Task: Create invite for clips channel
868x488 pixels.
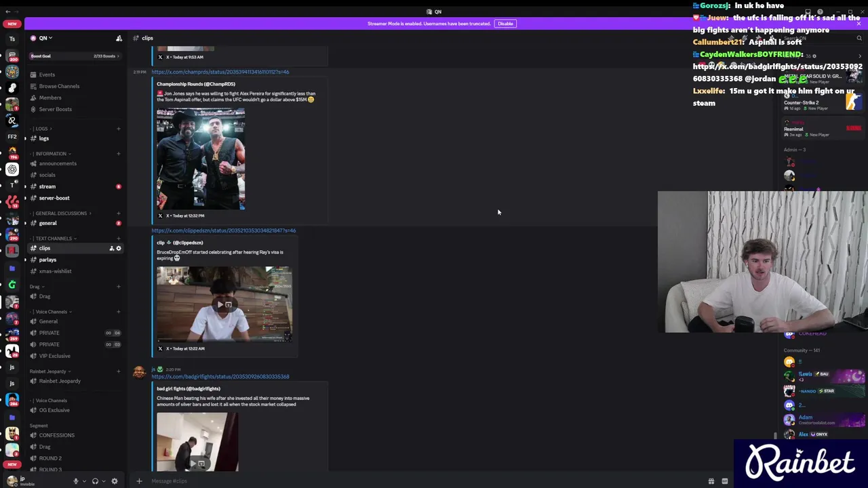Action: pyautogui.click(x=112, y=248)
